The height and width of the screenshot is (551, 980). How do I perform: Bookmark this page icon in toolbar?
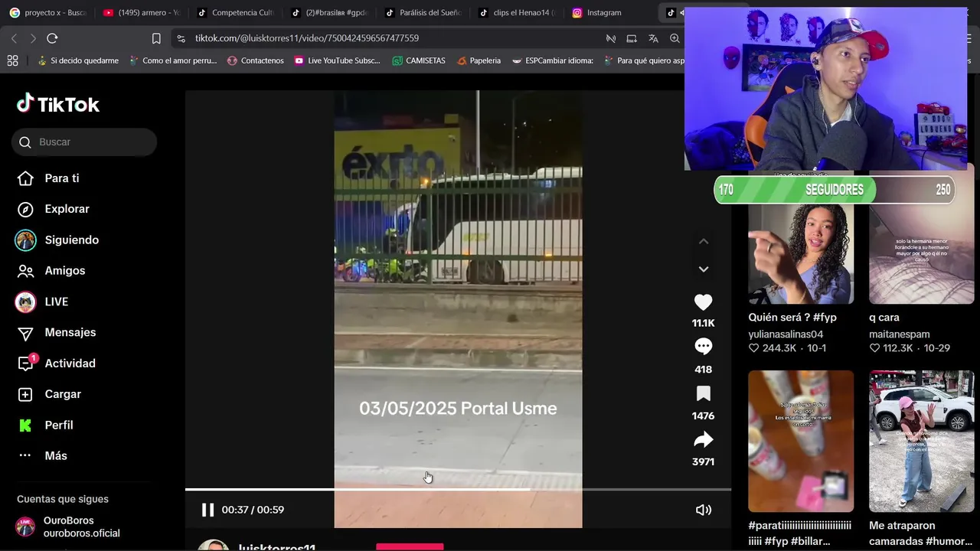156,38
